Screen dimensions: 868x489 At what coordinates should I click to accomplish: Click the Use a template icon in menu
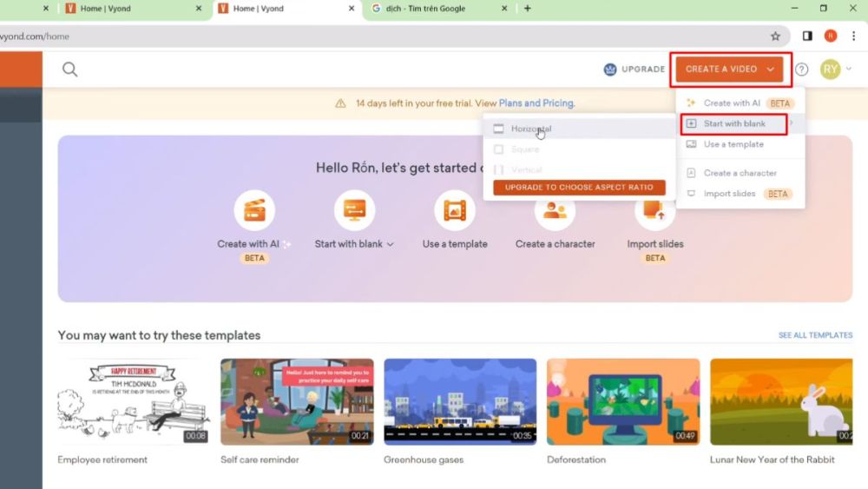click(x=692, y=144)
